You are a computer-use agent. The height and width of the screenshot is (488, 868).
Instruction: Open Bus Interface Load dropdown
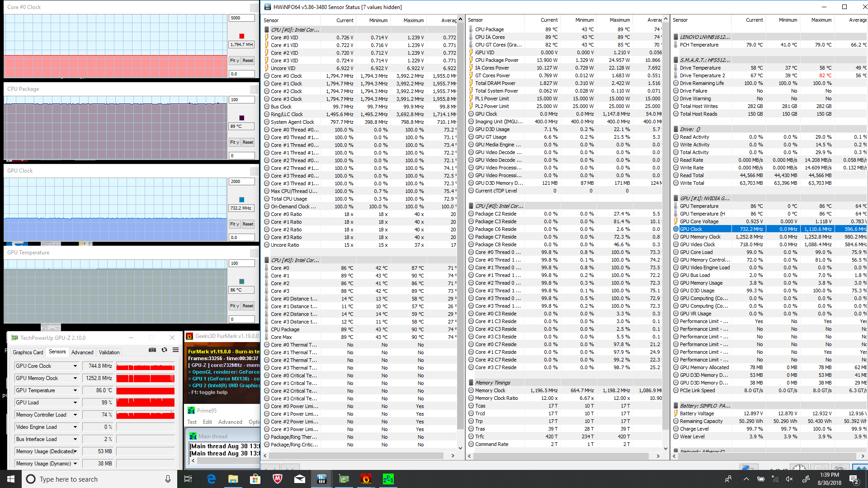coord(75,439)
